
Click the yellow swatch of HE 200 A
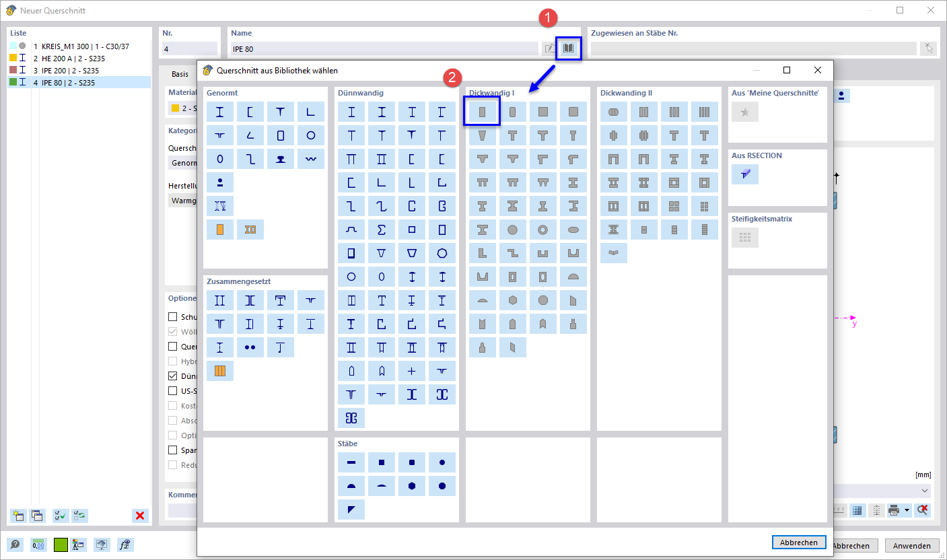click(x=13, y=59)
